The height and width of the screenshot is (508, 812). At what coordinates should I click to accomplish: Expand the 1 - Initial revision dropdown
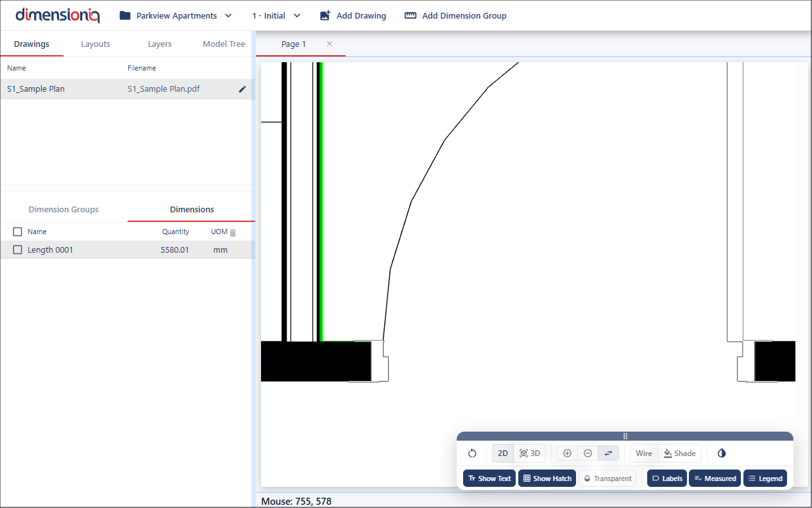(276, 15)
